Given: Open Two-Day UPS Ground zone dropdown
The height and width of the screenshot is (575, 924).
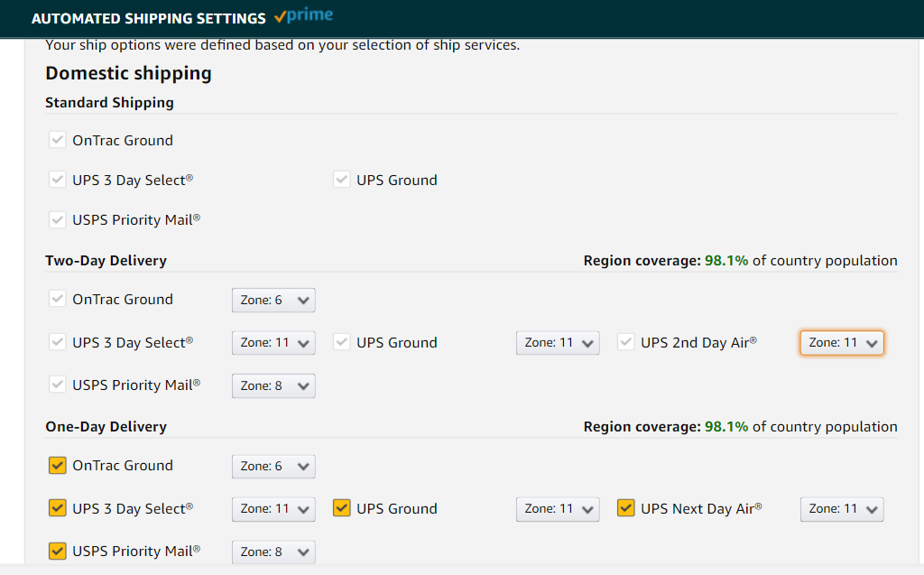Looking at the screenshot, I should pyautogui.click(x=558, y=343).
